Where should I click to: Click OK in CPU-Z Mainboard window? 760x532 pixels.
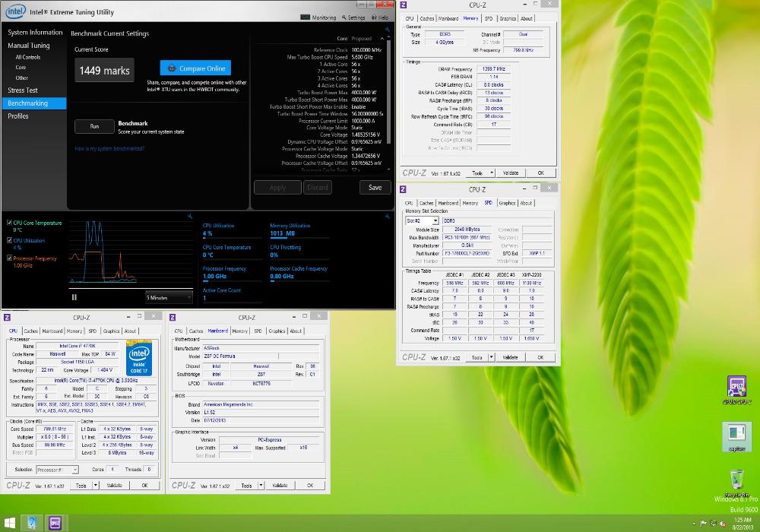[310, 486]
